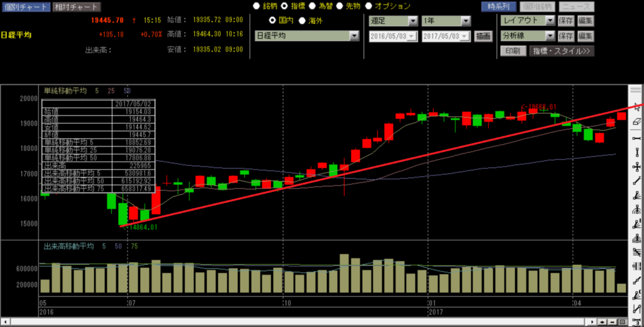644x327 pixels.
Task: Switch to the 相対チャート tab
Action: point(75,7)
